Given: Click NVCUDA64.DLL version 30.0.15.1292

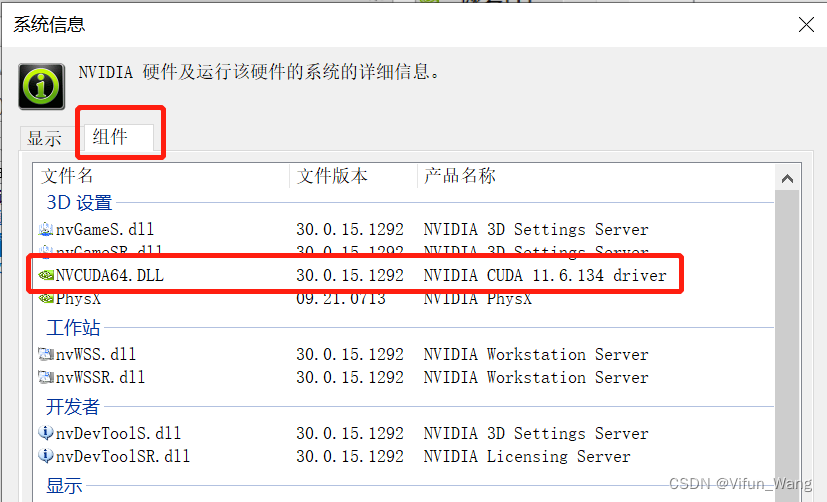Looking at the screenshot, I should (350, 275).
